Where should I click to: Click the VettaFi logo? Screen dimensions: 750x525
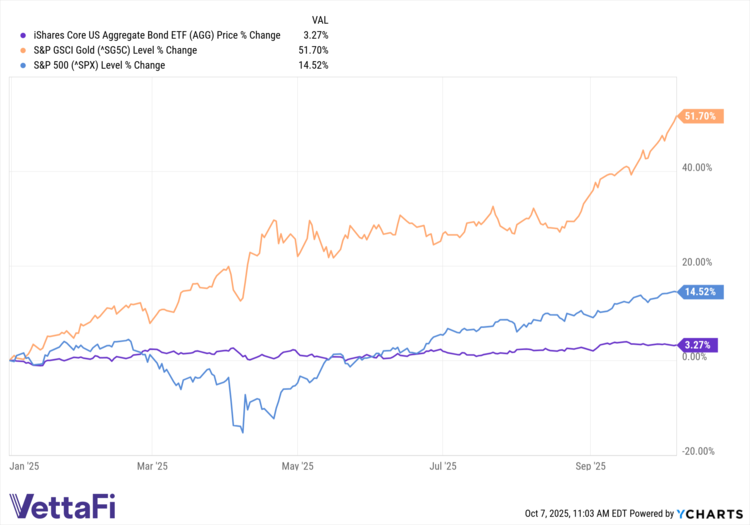click(x=62, y=506)
